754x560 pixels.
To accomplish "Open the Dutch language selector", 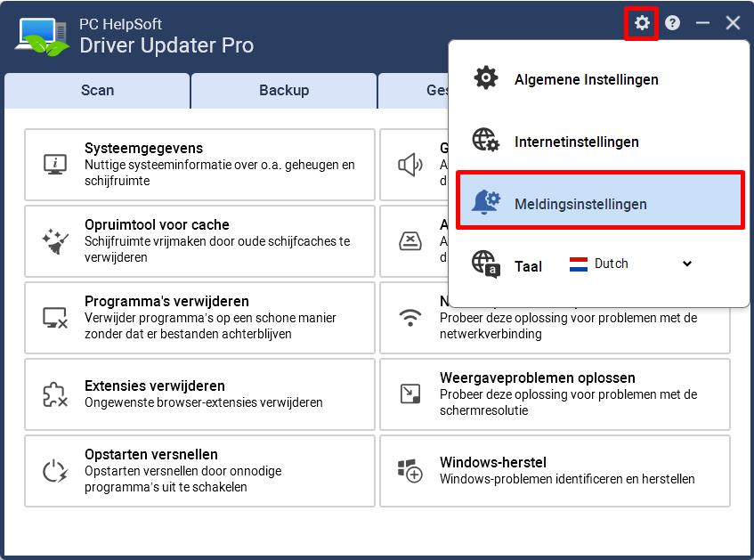I will (x=630, y=264).
